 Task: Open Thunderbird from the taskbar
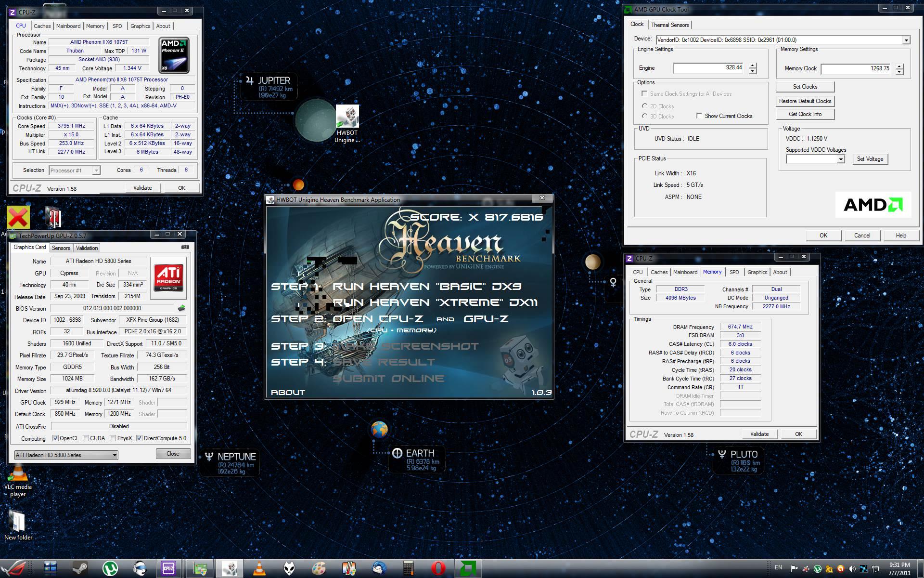pos(379,568)
